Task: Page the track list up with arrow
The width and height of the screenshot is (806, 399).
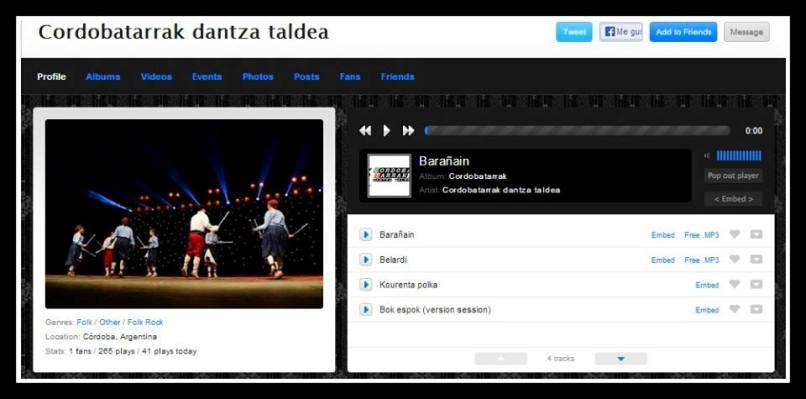Action: point(501,358)
